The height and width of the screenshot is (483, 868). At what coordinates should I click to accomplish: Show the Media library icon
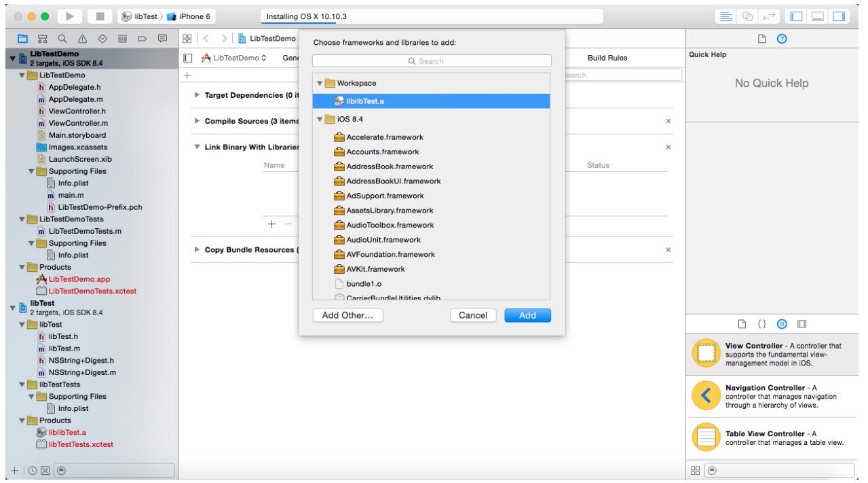click(x=801, y=324)
